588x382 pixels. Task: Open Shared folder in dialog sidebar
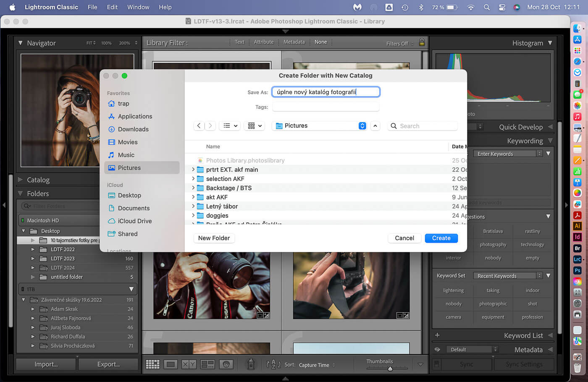123,234
